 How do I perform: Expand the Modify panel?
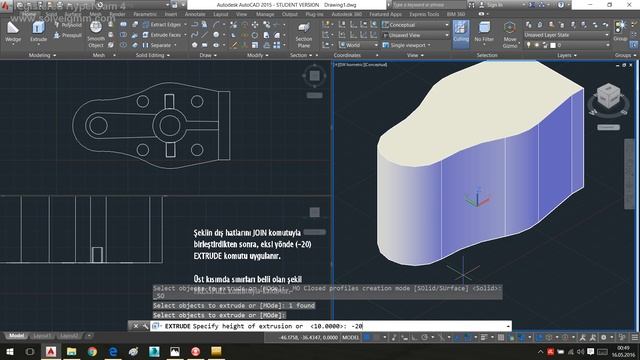(x=258, y=55)
